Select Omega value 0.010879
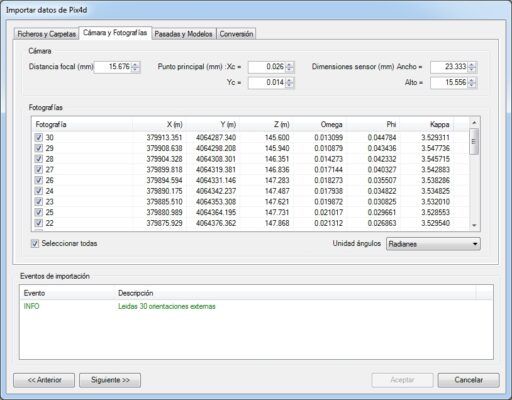The width and height of the screenshot is (512, 400). pos(329,148)
